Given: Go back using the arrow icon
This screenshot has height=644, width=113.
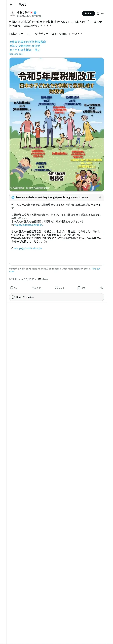Looking at the screenshot, I should pyautogui.click(x=11, y=5).
